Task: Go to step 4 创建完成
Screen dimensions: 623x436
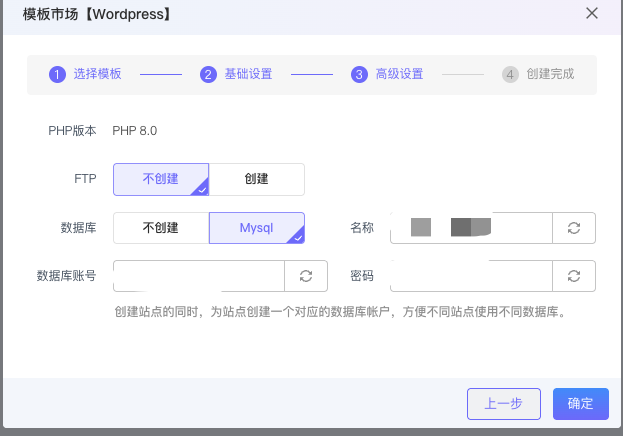Action: (x=538, y=74)
